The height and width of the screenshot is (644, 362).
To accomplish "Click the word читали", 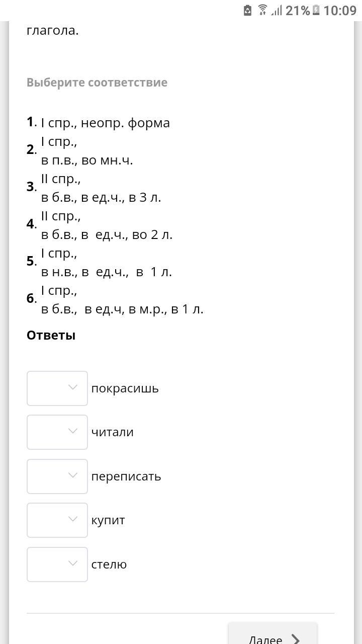I will point(112,432).
